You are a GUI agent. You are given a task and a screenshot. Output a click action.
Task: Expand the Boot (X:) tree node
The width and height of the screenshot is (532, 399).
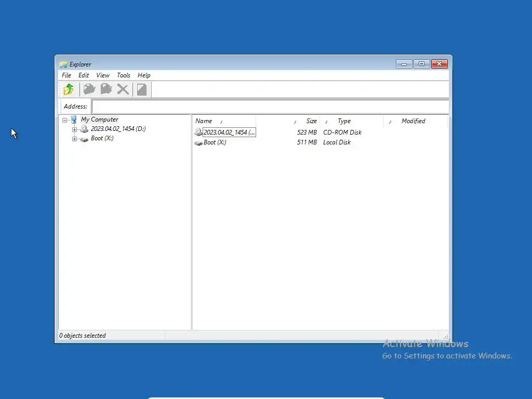click(74, 139)
